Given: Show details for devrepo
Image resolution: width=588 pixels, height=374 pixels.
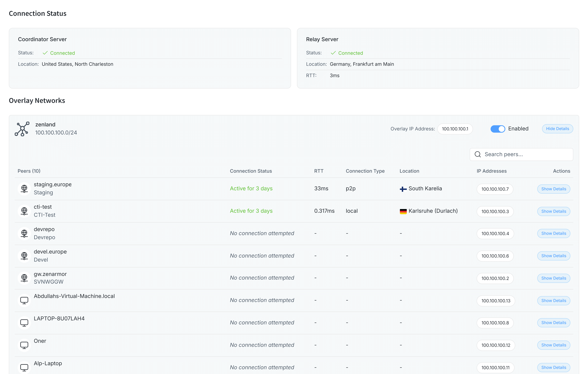Looking at the screenshot, I should (x=554, y=233).
